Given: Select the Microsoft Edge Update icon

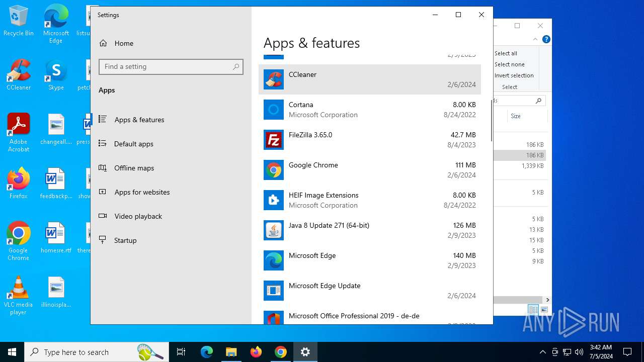Looking at the screenshot, I should point(274,291).
